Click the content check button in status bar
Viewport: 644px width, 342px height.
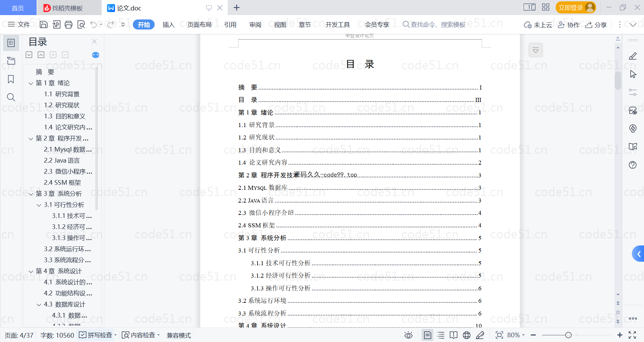point(141,335)
